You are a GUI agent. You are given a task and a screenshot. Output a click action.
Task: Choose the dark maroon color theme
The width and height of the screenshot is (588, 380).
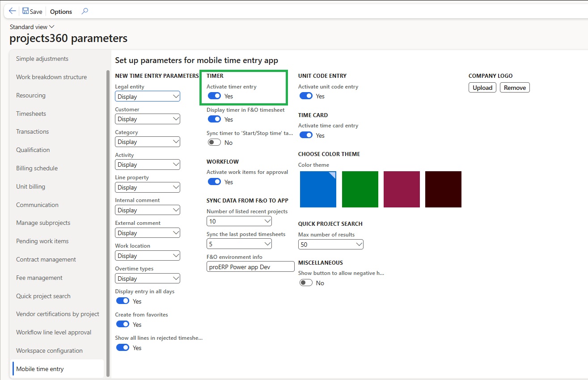click(x=443, y=190)
